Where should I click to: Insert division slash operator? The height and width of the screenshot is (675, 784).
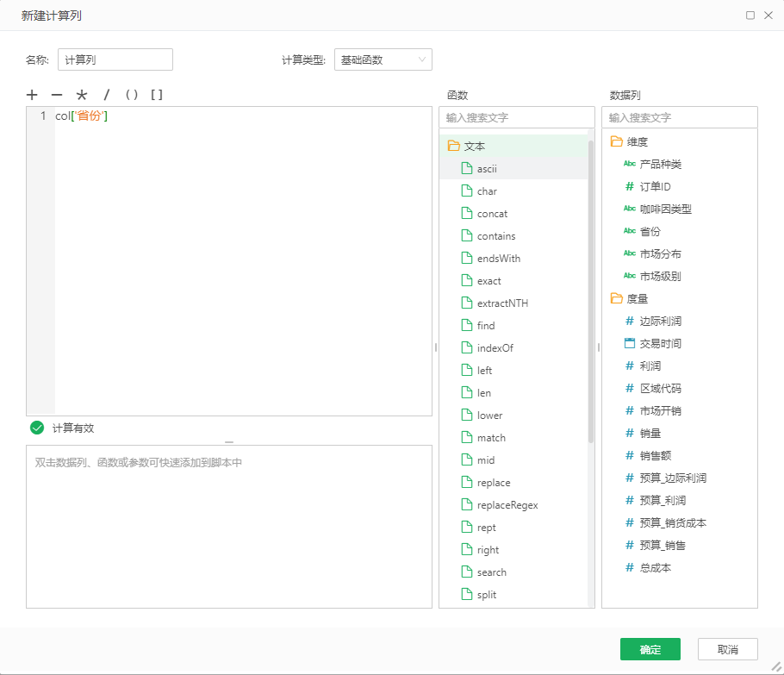(x=107, y=95)
